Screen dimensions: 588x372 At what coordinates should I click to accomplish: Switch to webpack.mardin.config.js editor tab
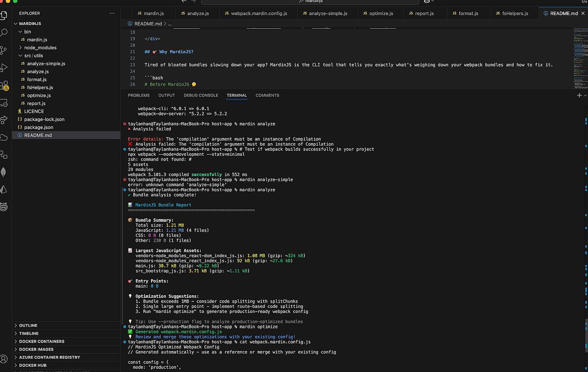pyautogui.click(x=258, y=13)
